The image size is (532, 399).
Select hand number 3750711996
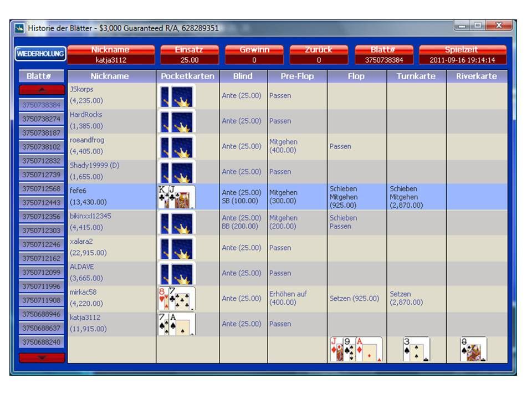(42, 287)
